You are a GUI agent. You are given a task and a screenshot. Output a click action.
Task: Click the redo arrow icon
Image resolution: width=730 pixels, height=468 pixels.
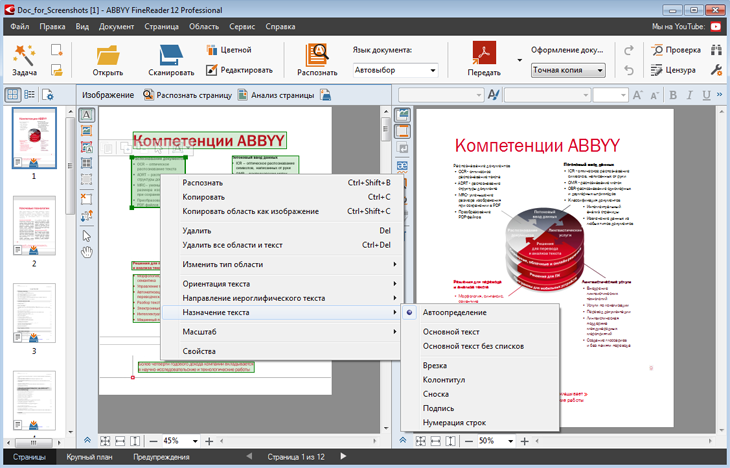tap(629, 50)
